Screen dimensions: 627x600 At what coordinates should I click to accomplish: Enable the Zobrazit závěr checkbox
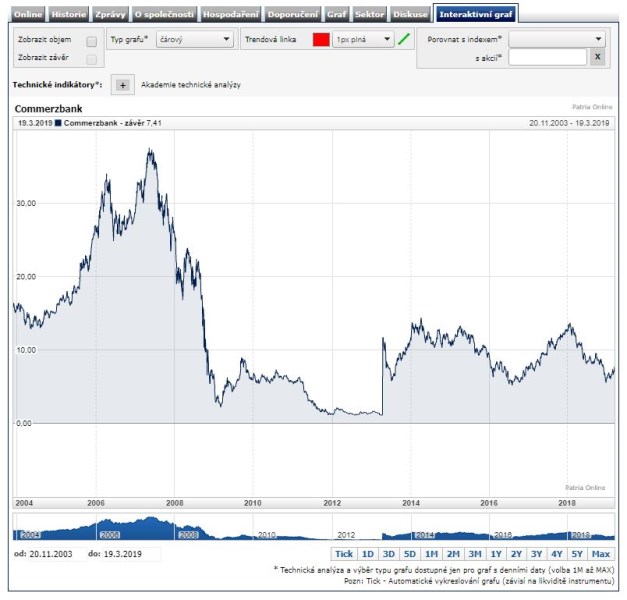(x=92, y=58)
